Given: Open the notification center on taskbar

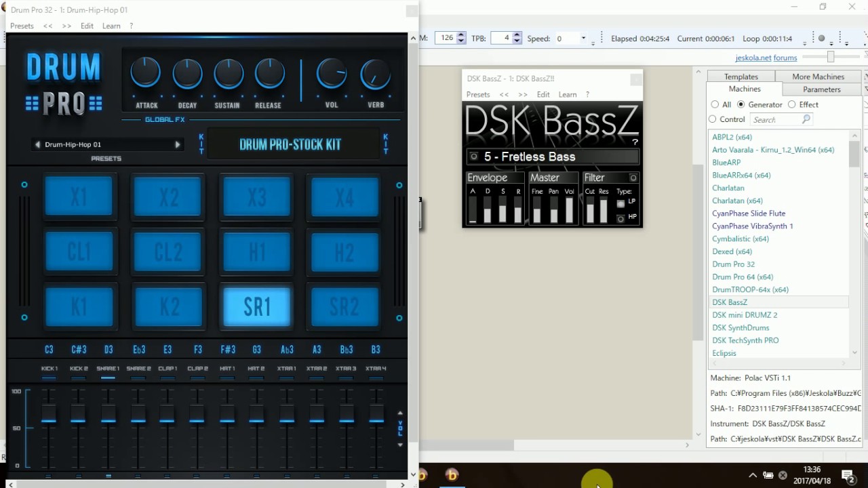Looking at the screenshot, I should pos(848,475).
